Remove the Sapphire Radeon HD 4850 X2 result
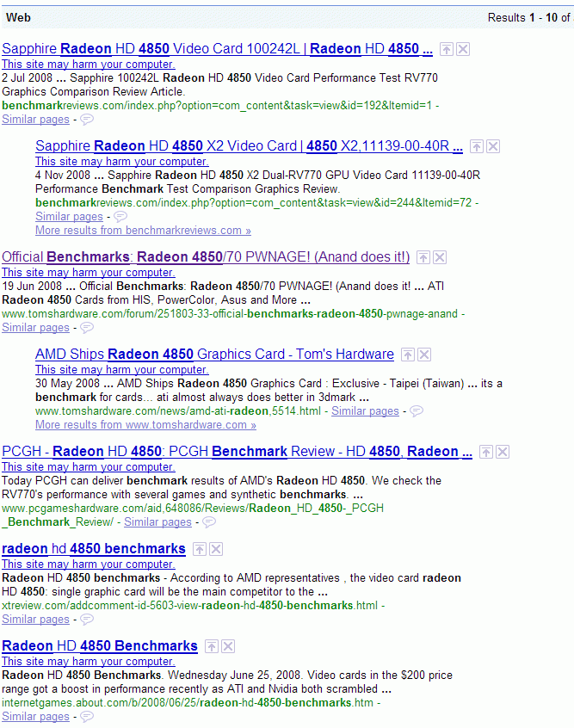574x728 pixels. click(x=493, y=146)
